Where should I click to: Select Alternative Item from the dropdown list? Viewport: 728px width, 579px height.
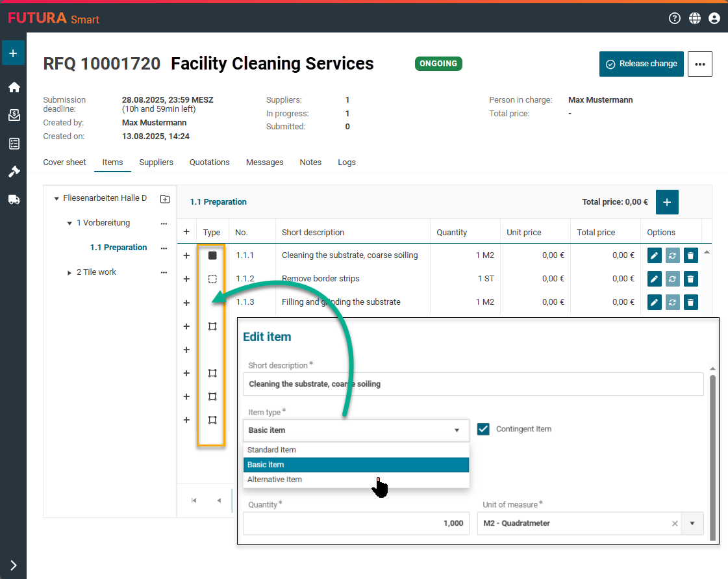[x=275, y=480]
